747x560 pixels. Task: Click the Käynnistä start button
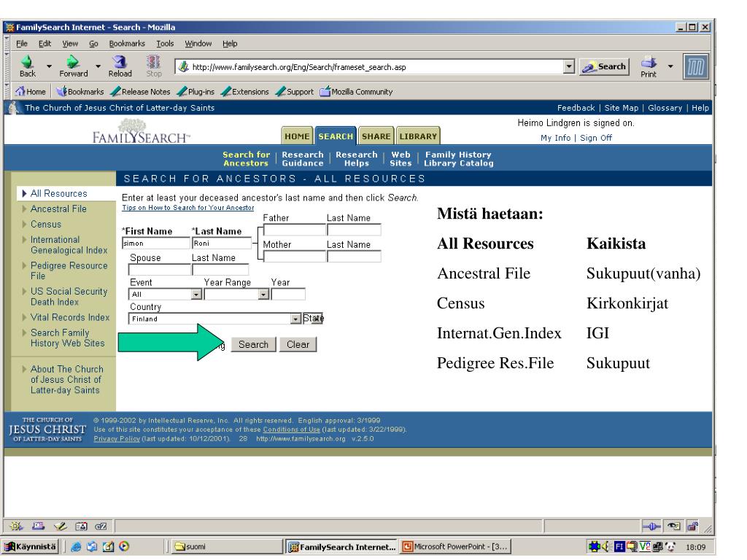31,547
